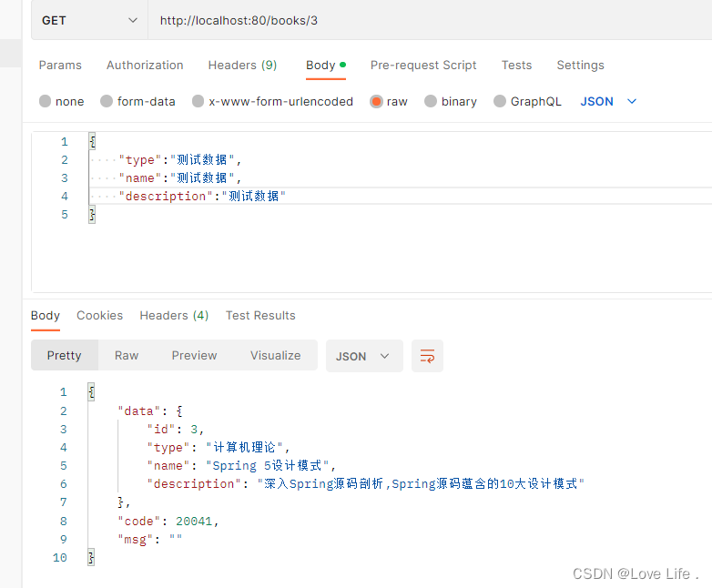Image resolution: width=712 pixels, height=588 pixels.
Task: Open the Tests tab
Action: (x=516, y=66)
